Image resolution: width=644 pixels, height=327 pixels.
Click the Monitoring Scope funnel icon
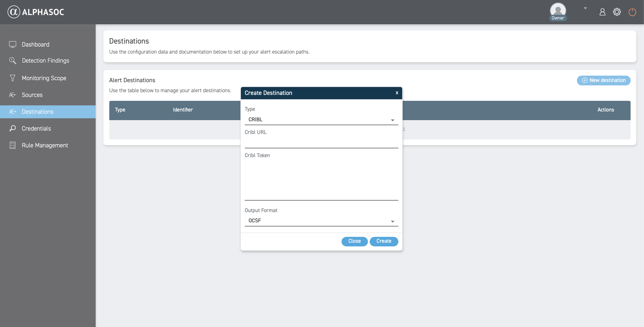pyautogui.click(x=12, y=78)
